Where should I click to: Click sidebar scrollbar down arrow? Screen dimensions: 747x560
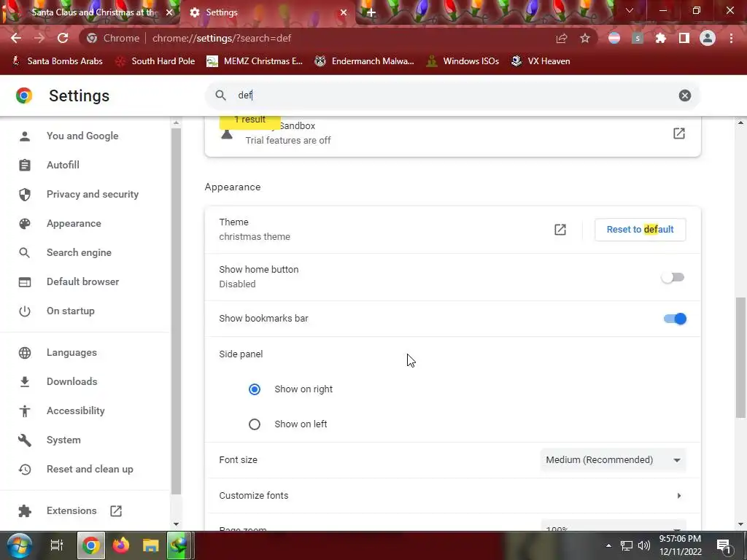pos(176,524)
